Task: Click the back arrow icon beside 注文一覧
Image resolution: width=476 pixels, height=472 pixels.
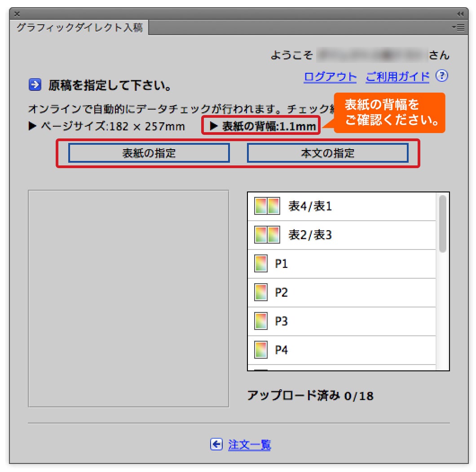Action: click(216, 445)
